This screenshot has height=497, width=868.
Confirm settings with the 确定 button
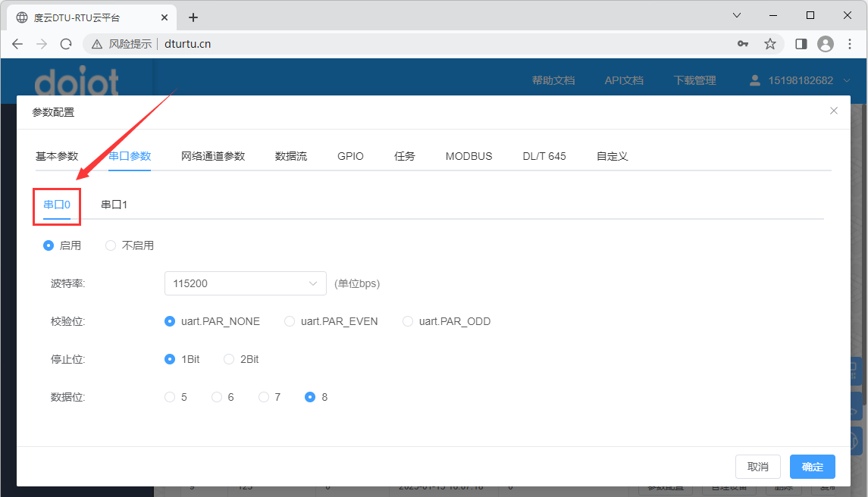tap(812, 467)
